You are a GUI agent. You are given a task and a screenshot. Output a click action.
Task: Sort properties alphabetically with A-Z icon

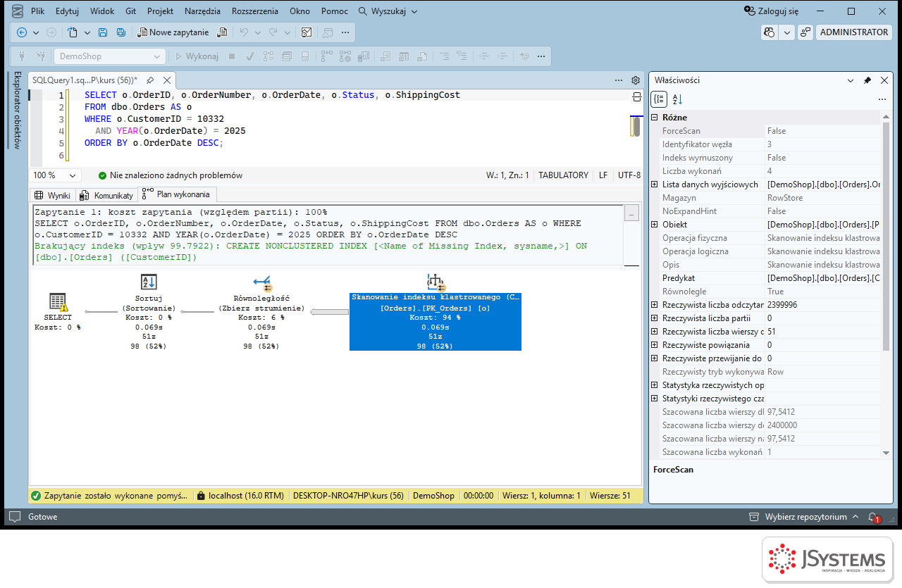click(677, 99)
